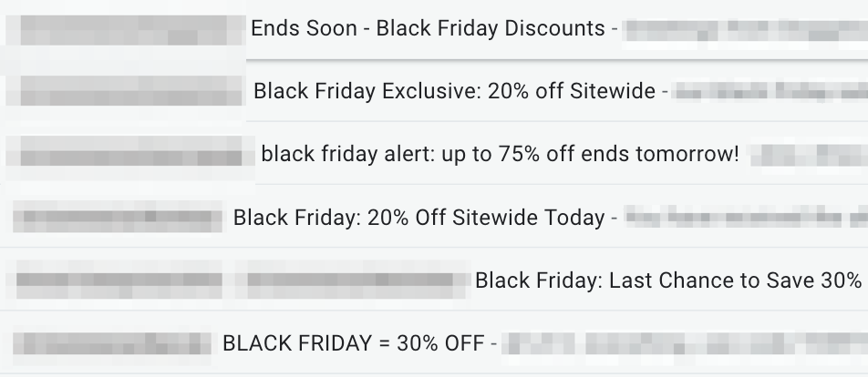The image size is (868, 377).
Task: Open the "Ends Soon - Black Friday Discounts" email
Action: [x=429, y=28]
